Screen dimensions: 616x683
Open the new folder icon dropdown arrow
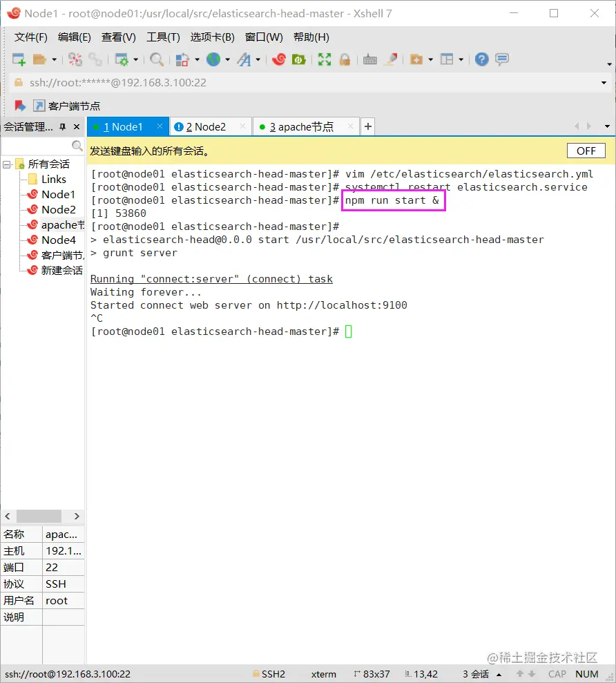430,59
